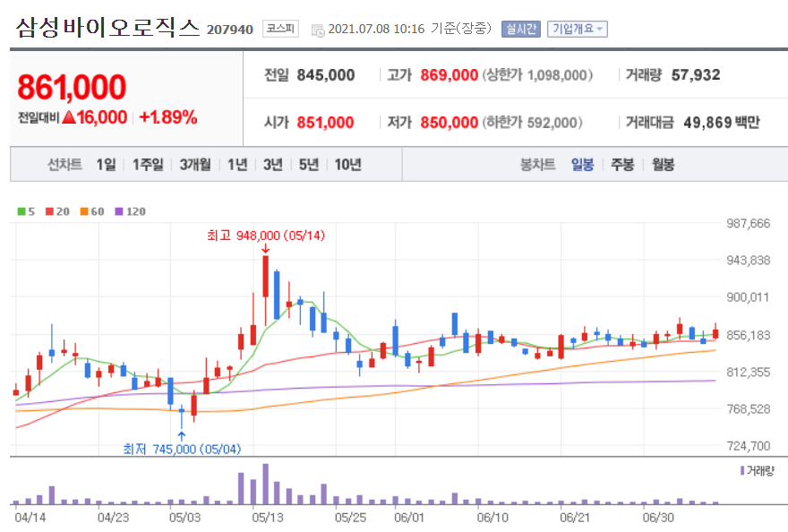Show the 3년 line chart
This screenshot has height=532, width=788.
click(273, 165)
